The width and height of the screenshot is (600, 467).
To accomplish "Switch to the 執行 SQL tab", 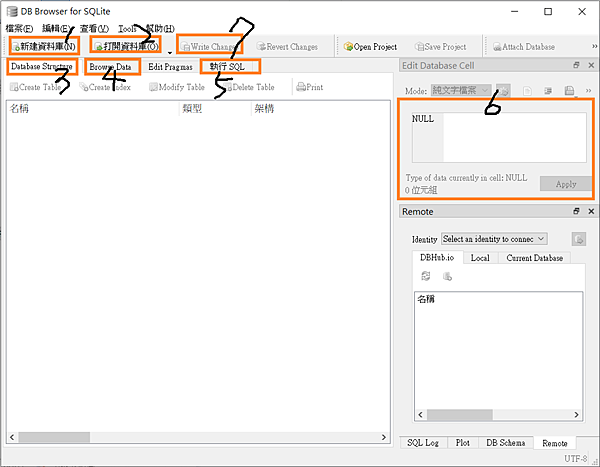I will click(x=227, y=67).
